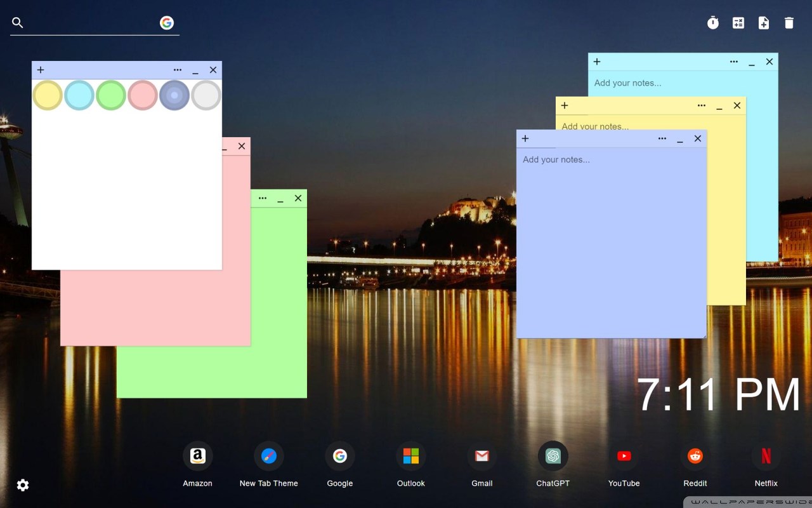Minimize the purple note overlapping the yellow note

pyautogui.click(x=680, y=139)
